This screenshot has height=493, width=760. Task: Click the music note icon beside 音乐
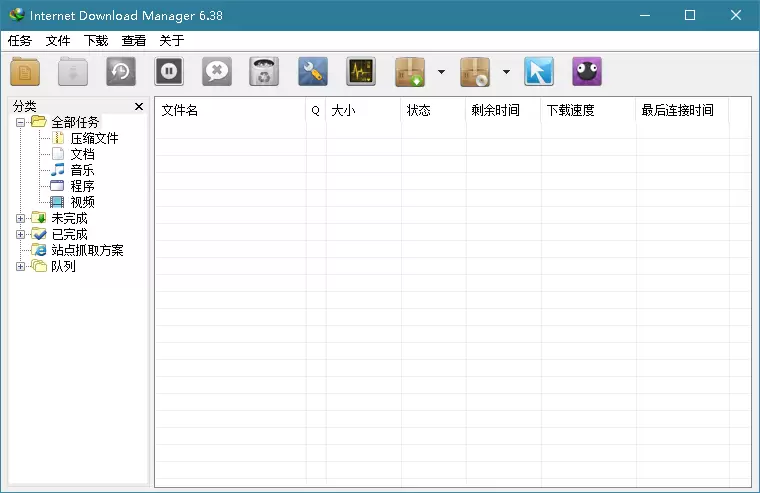58,170
